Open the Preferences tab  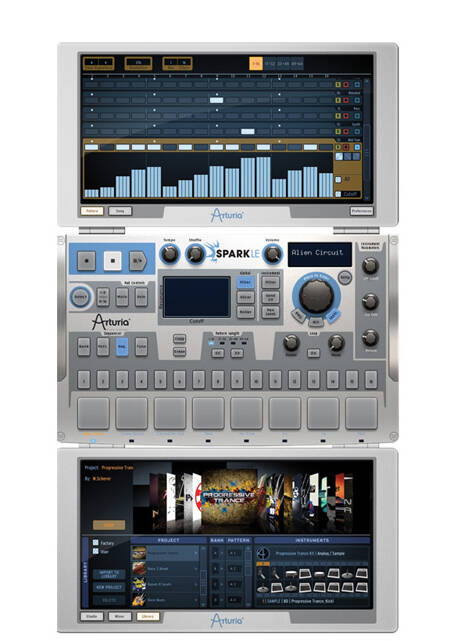coord(361,211)
